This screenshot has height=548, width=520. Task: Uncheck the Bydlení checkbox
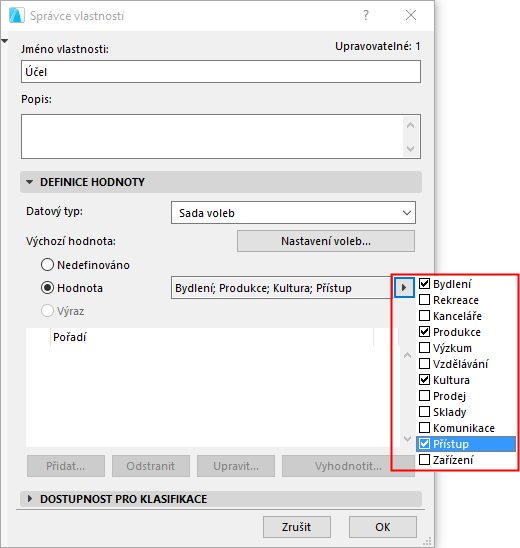point(424,283)
